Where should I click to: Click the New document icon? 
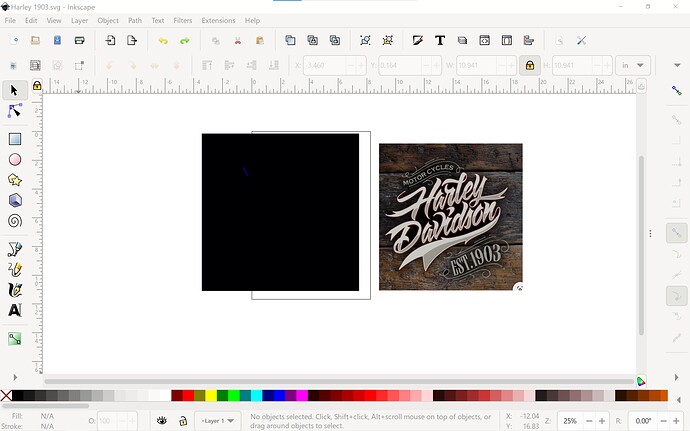pos(14,41)
